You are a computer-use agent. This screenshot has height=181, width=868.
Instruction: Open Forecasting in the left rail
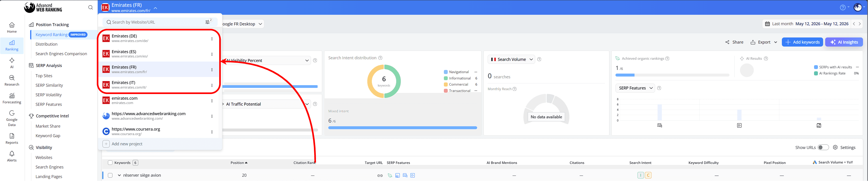(12, 98)
